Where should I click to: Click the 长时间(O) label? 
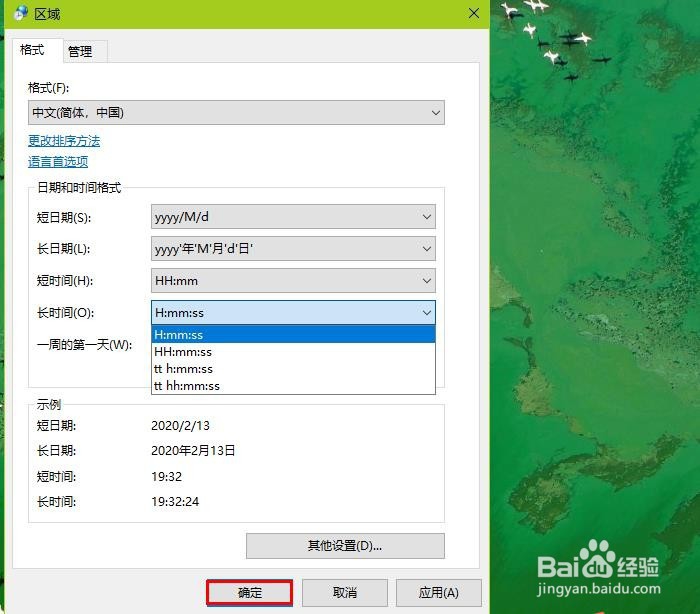[65, 313]
